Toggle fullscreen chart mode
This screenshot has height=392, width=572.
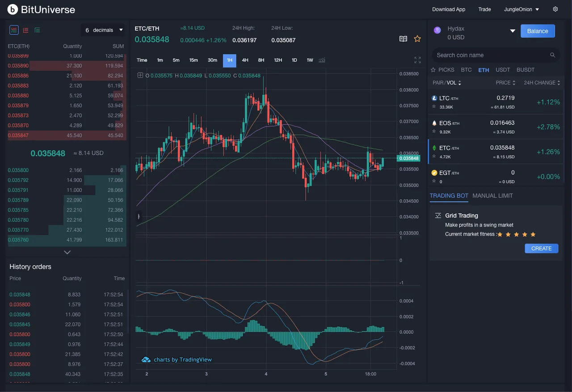[x=417, y=60]
